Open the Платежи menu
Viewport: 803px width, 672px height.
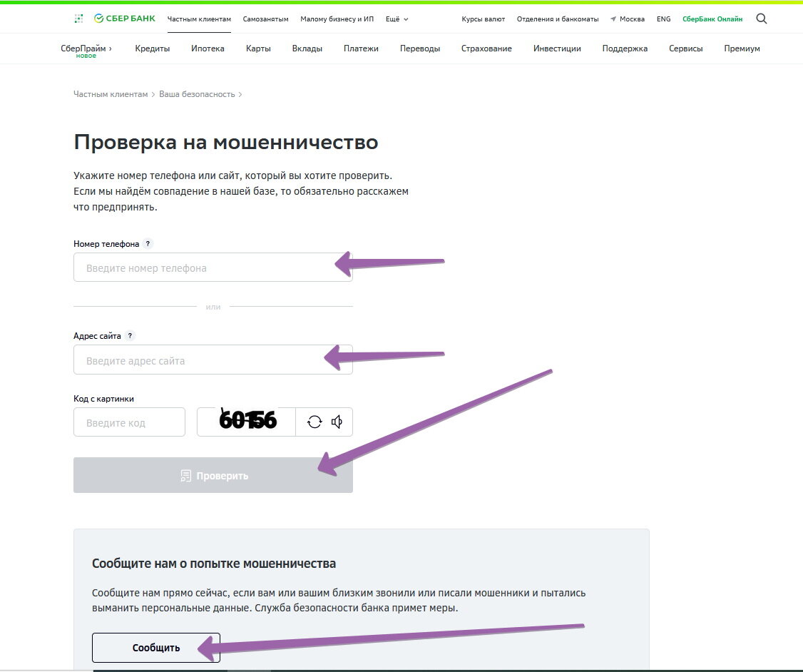pyautogui.click(x=361, y=49)
